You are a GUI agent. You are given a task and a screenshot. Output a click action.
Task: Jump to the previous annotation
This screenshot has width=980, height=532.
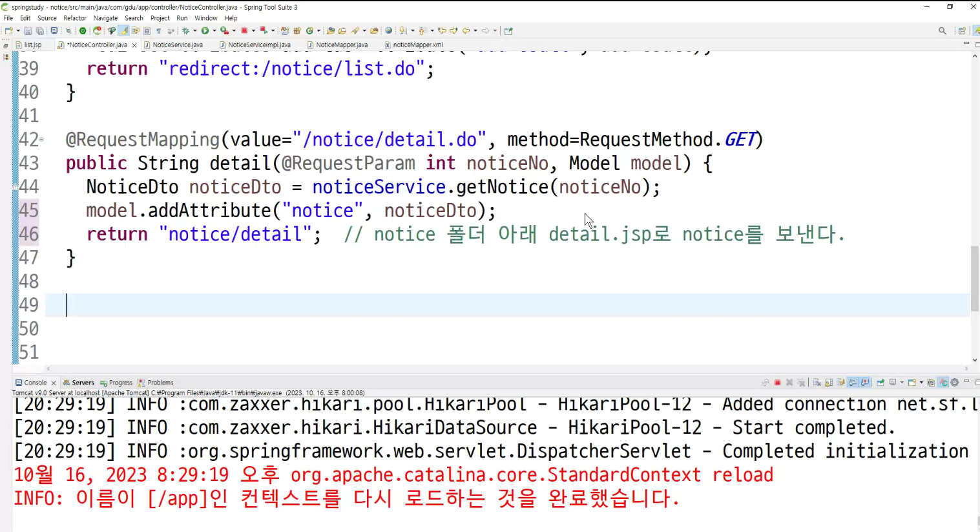click(422, 30)
